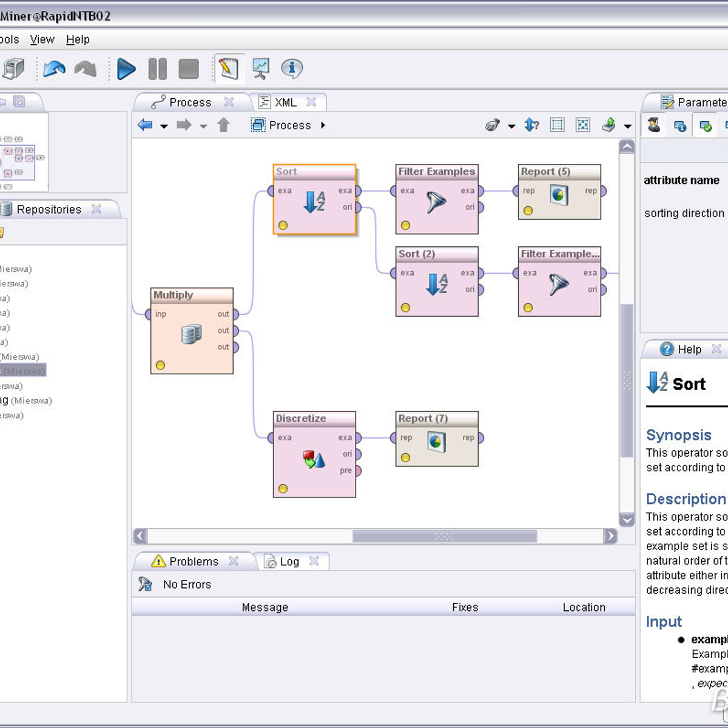Select the Report (5) operator
The height and width of the screenshot is (728, 728).
point(559,192)
